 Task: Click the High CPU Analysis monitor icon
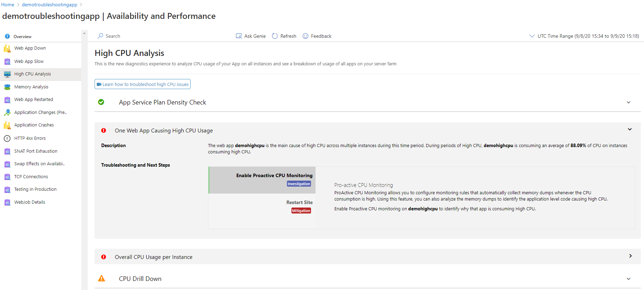click(x=7, y=74)
